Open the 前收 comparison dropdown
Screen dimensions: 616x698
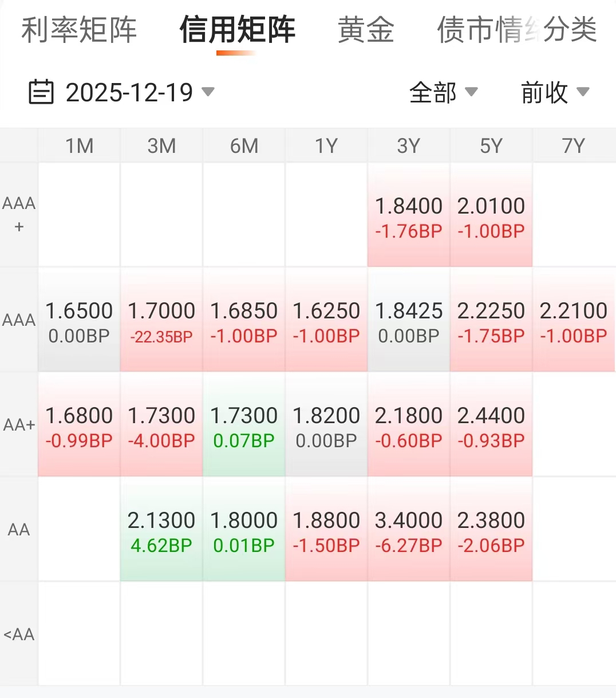pos(554,92)
